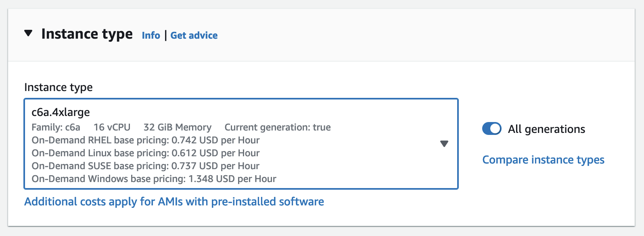The image size is (644, 236).
Task: Toggle the All generations switch
Action: point(491,129)
